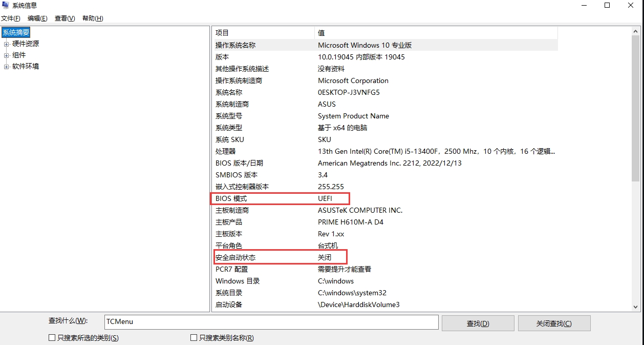Click the 查找(D) button
The width and height of the screenshot is (644, 345).
(x=478, y=323)
